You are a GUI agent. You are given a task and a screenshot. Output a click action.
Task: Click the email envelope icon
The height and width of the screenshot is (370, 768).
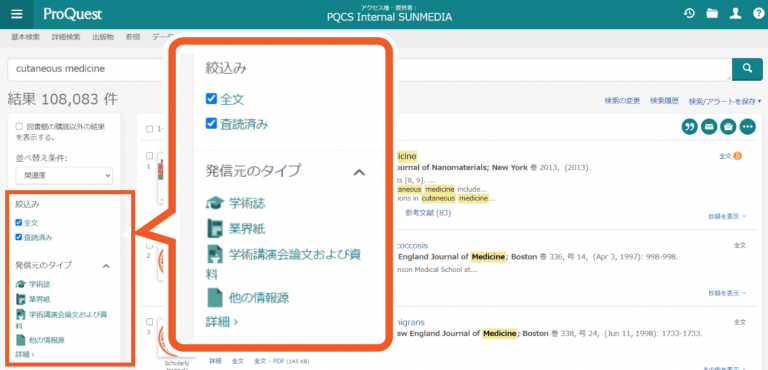point(709,126)
